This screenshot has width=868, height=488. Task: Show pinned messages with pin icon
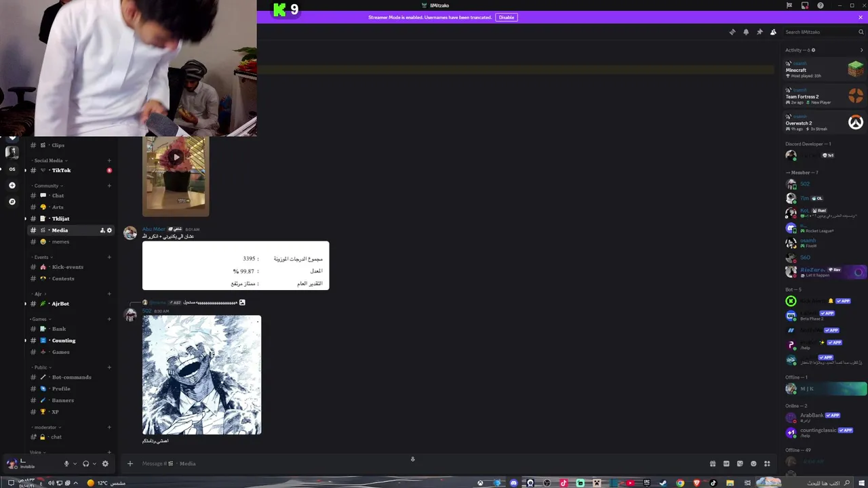point(759,32)
